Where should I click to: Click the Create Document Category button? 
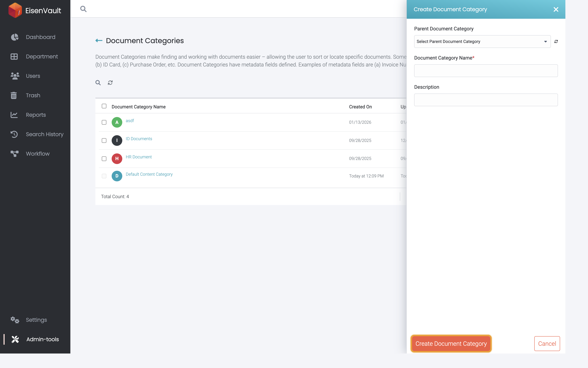pyautogui.click(x=451, y=343)
